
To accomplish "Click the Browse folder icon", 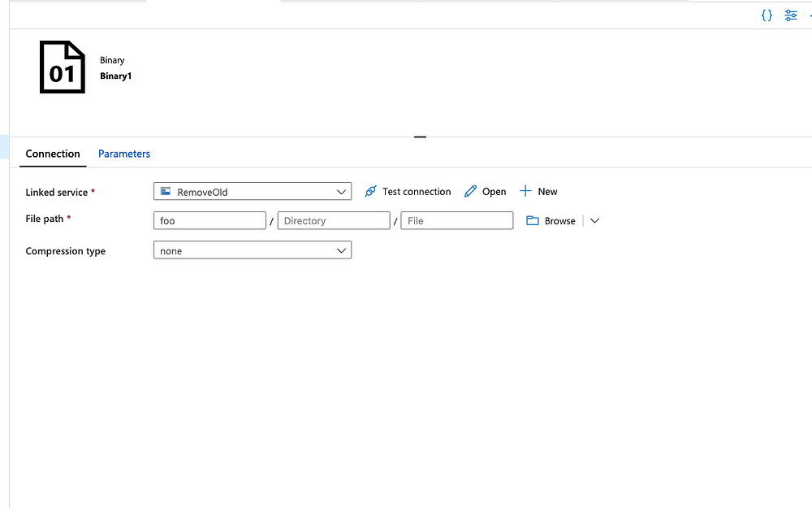I will pos(533,220).
